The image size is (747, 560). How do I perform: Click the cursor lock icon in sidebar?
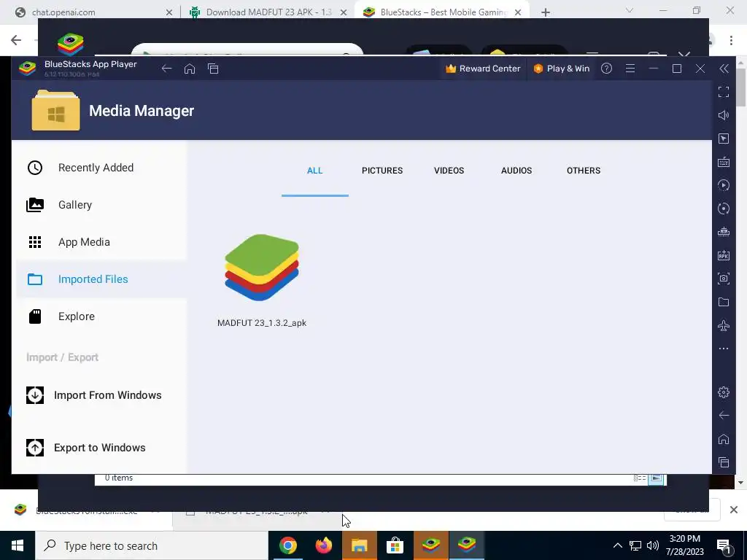pyautogui.click(x=724, y=139)
